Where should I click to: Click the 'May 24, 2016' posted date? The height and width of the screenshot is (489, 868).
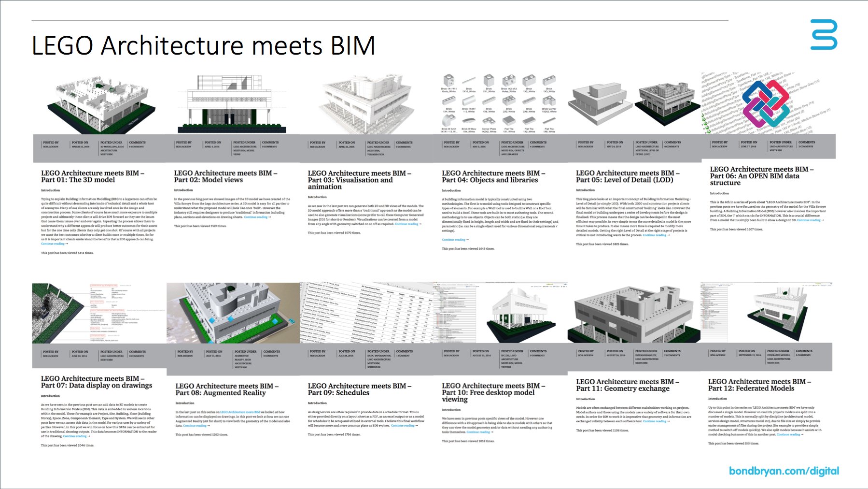(614, 147)
